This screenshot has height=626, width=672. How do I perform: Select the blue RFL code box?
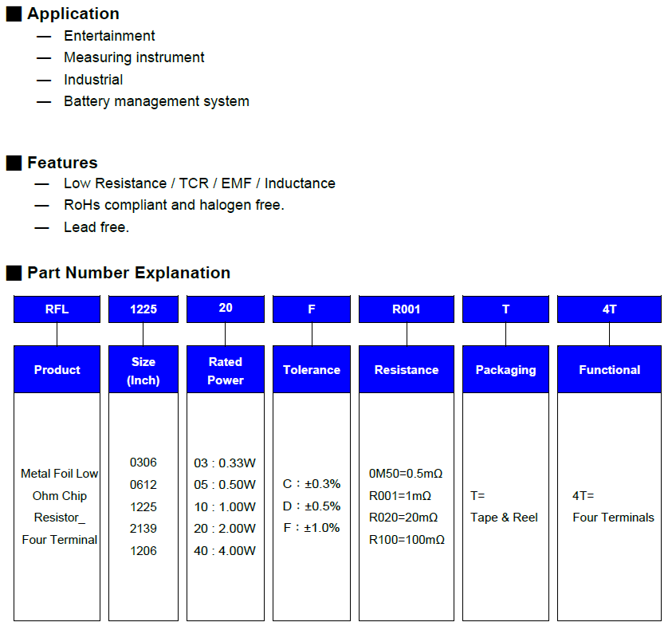click(57, 309)
